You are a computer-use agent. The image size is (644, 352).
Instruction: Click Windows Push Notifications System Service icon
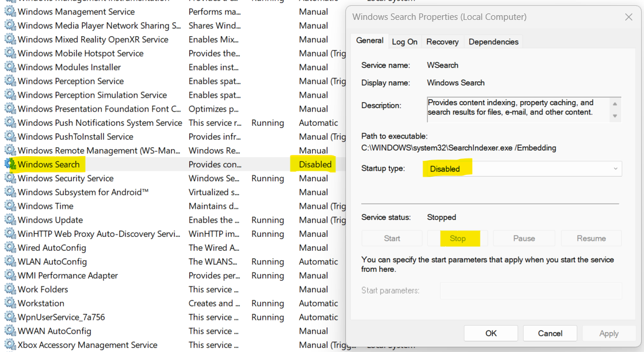click(x=11, y=123)
